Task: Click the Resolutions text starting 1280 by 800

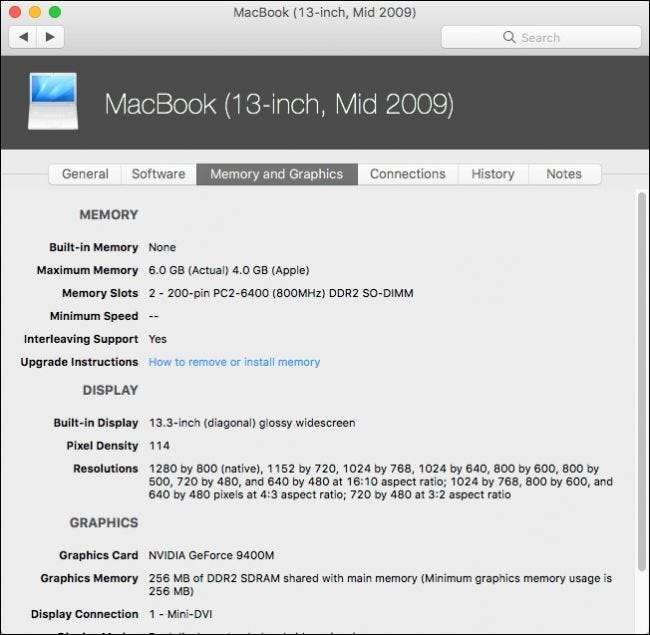Action: click(x=381, y=482)
